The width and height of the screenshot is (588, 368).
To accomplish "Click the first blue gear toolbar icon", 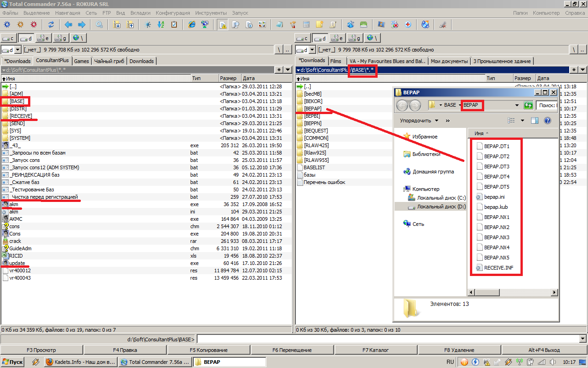I will point(7,24).
